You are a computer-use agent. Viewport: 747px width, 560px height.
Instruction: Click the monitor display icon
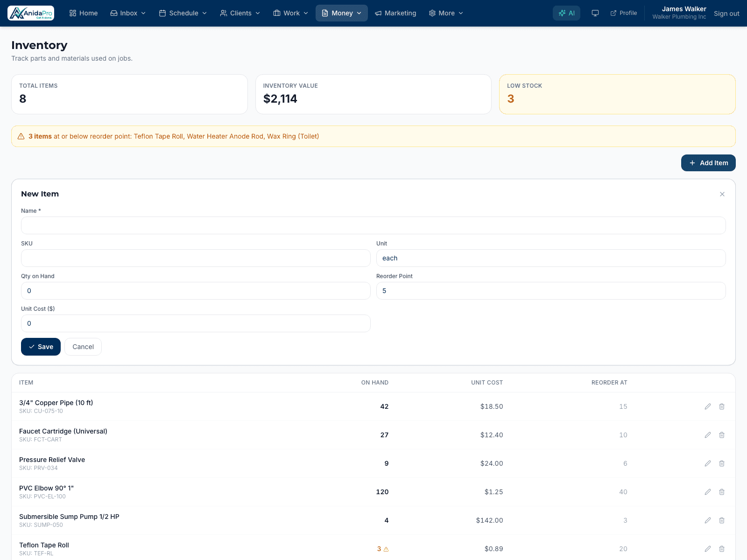tap(595, 13)
